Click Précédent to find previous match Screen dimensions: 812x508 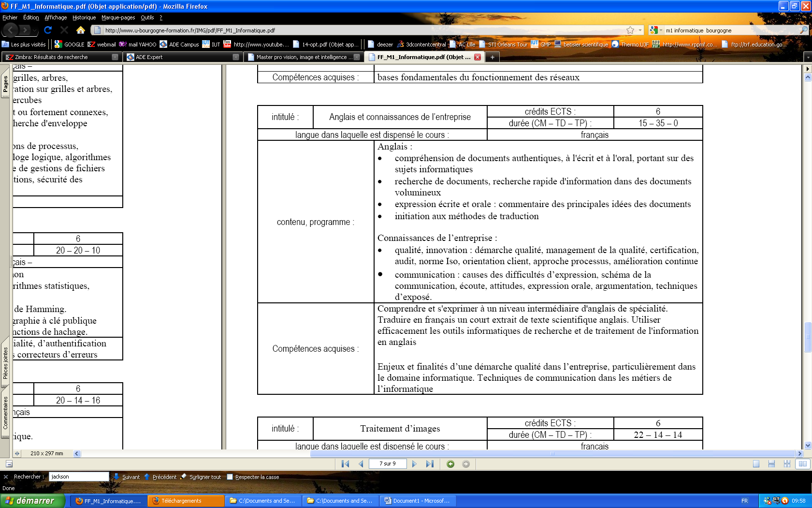tap(160, 477)
